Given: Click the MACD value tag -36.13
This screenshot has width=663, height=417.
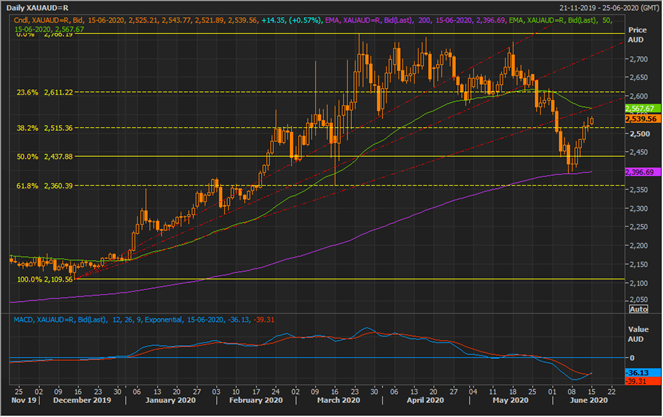Looking at the screenshot, I should 643,373.
